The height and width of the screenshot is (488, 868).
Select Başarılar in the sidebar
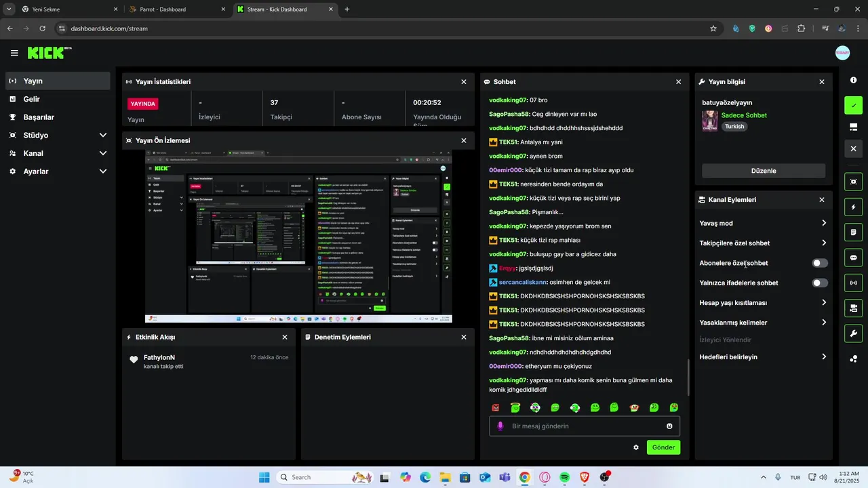pyautogui.click(x=58, y=117)
